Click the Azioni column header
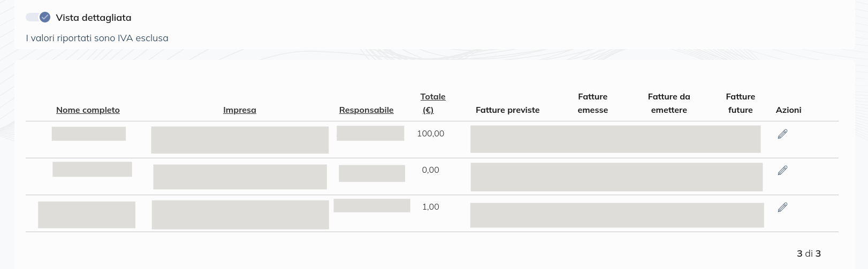Viewport: 868px width, 269px height. click(788, 110)
